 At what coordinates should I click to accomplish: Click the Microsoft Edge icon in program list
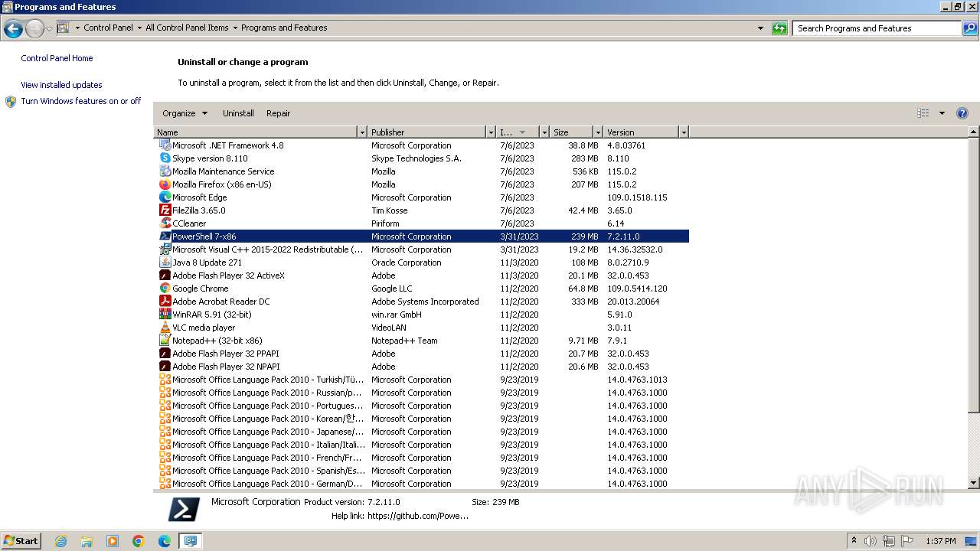point(165,197)
